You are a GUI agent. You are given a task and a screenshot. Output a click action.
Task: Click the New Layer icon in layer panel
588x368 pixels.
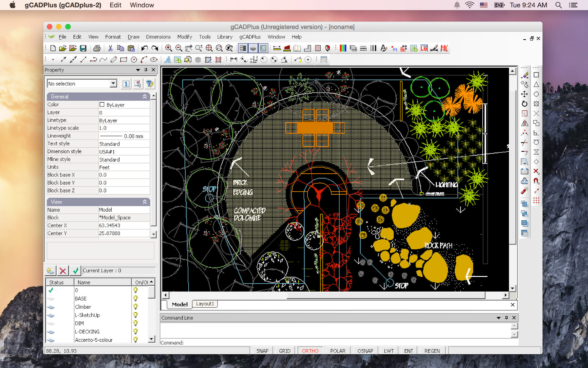[x=50, y=270]
